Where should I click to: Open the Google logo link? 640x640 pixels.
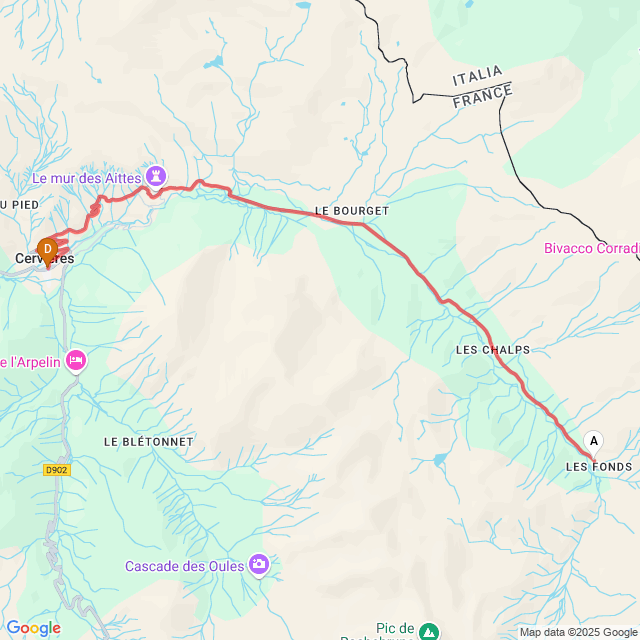pyautogui.click(x=33, y=628)
